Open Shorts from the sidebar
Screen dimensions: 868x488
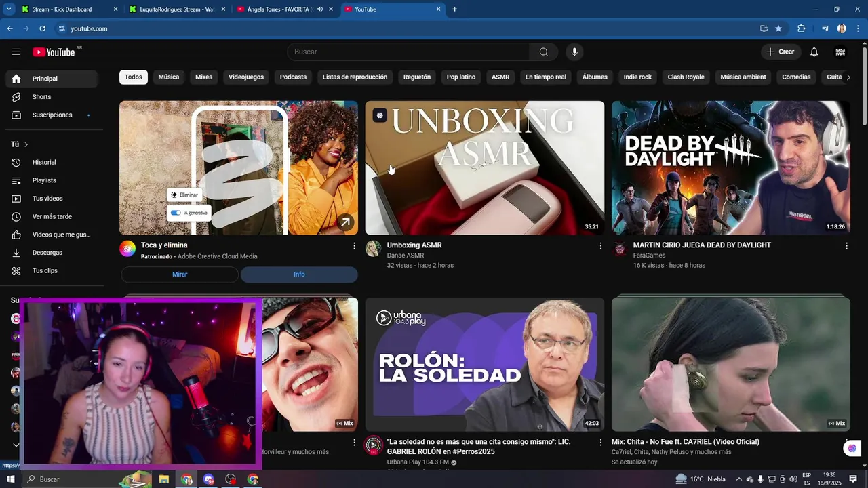pos(52,97)
